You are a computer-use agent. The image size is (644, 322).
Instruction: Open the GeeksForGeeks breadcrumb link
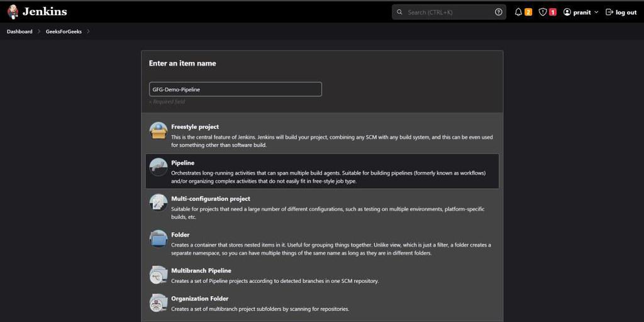[64, 31]
